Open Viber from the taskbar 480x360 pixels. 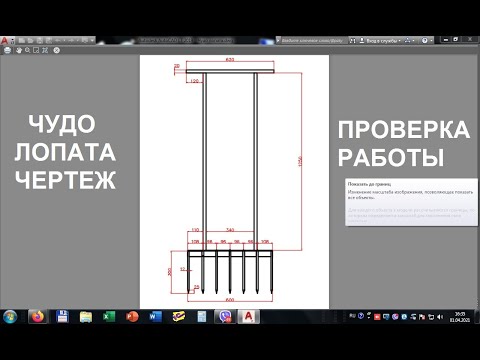tap(225, 317)
